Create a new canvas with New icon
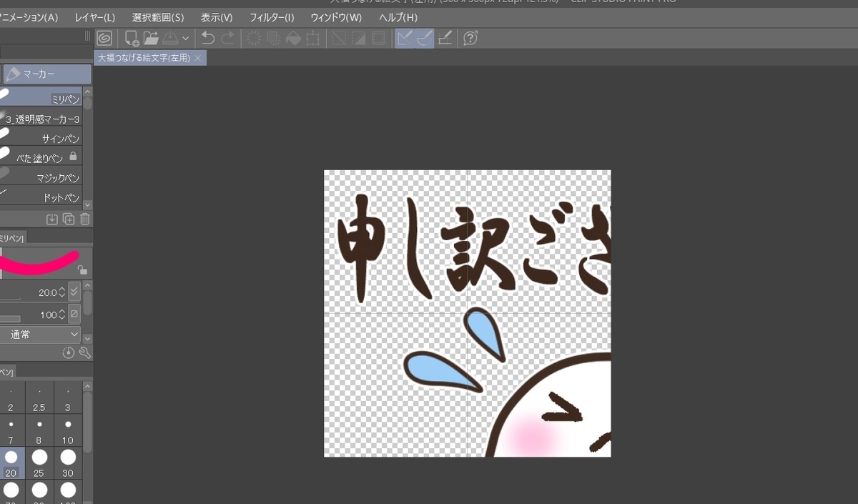858x504 pixels. (132, 38)
